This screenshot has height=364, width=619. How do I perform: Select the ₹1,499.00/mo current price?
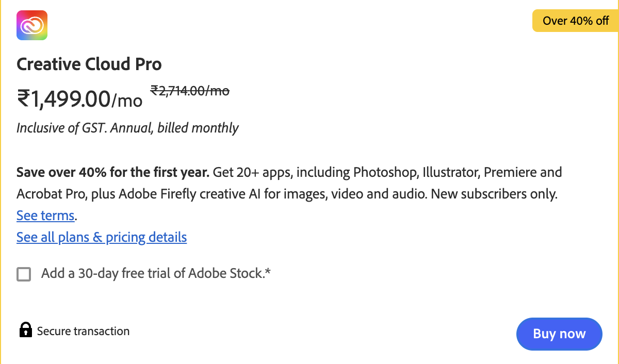pos(79,98)
